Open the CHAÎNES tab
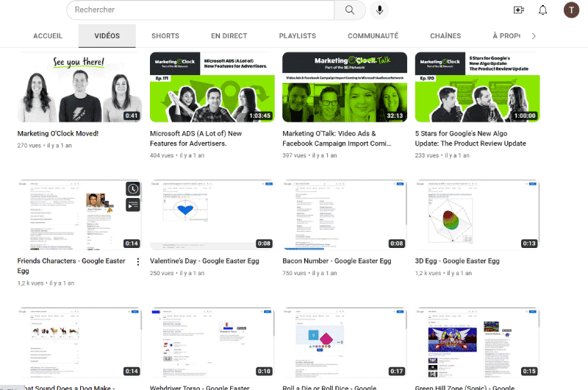This screenshot has height=390, width=588. pyautogui.click(x=445, y=36)
